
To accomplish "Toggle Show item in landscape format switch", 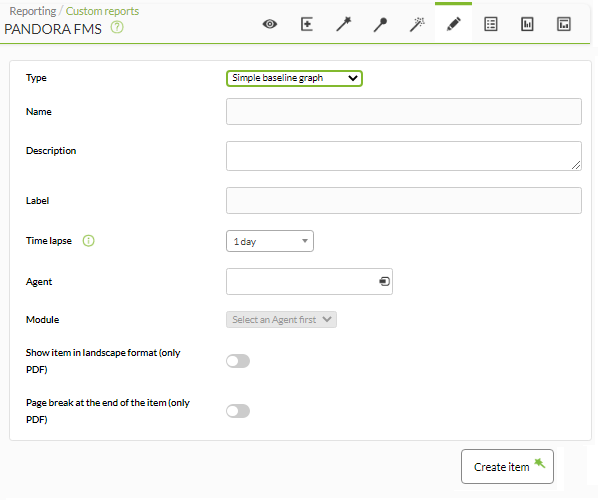I will pyautogui.click(x=238, y=361).
